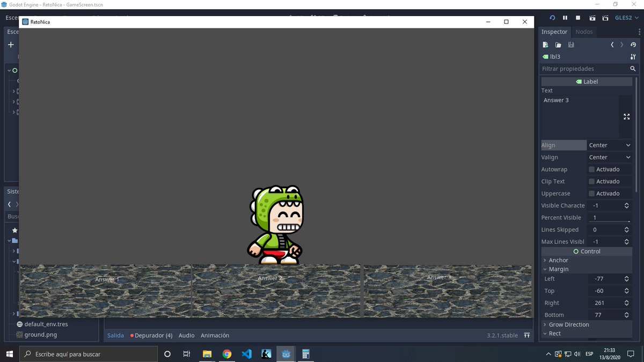Open the Valign dropdown set to Center
644x362 pixels.
click(610, 157)
